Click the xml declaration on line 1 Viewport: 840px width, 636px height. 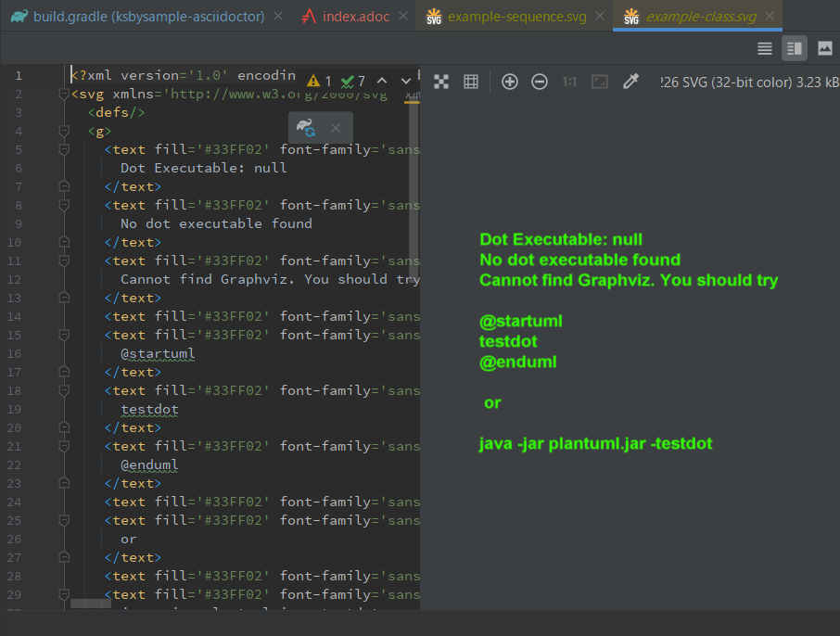point(184,75)
